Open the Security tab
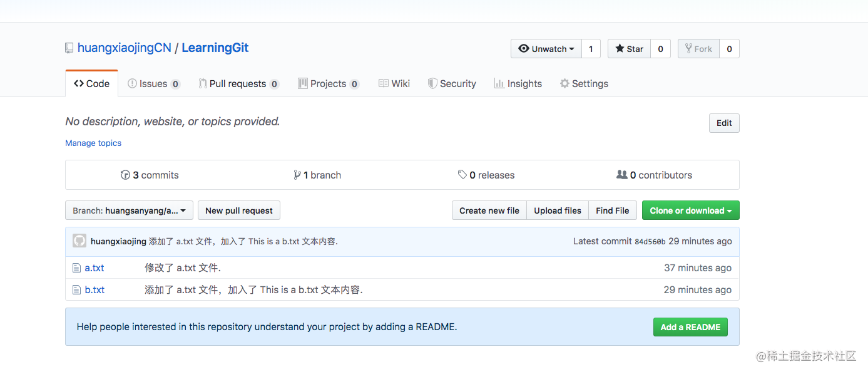Screen dimensions: 868x374 (x=452, y=83)
